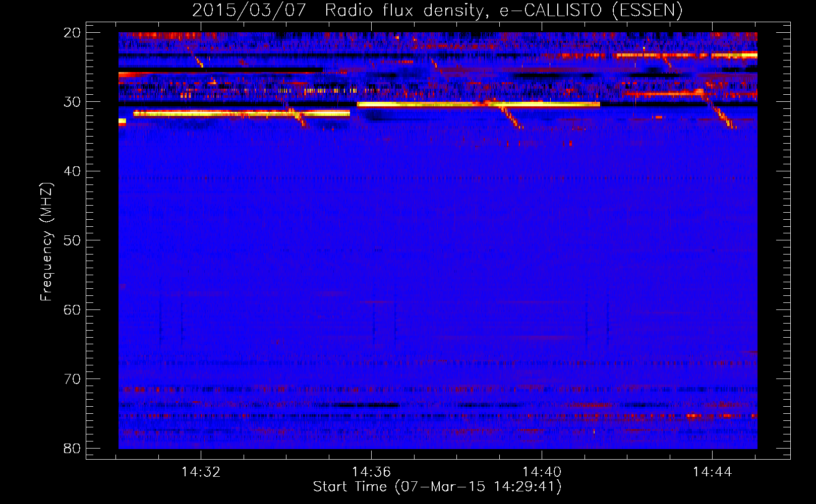Click the 14:32 time tick label

click(x=201, y=472)
